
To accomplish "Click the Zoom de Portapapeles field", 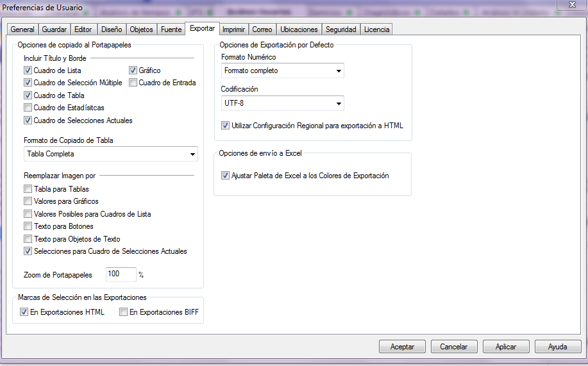I will click(x=121, y=274).
